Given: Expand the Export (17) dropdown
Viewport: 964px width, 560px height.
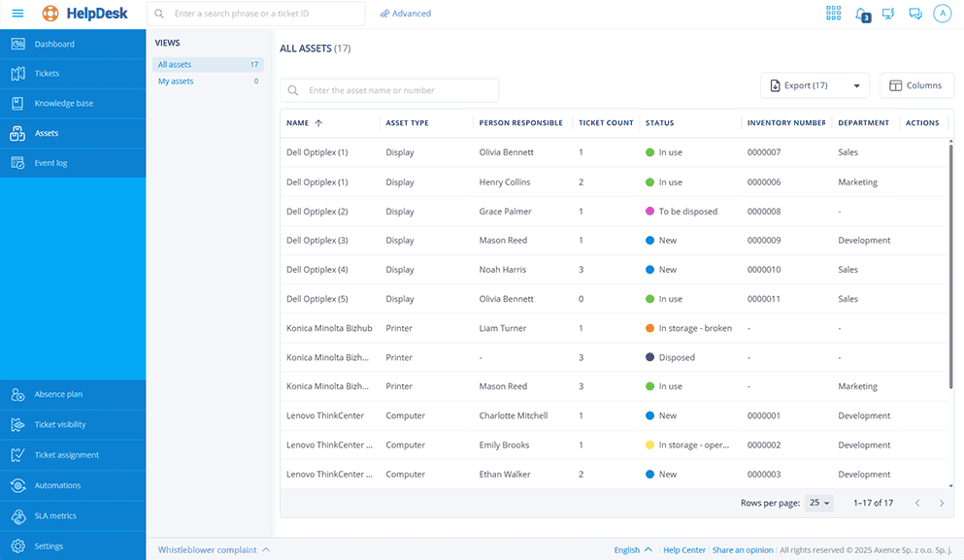Looking at the screenshot, I should pyautogui.click(x=814, y=85).
